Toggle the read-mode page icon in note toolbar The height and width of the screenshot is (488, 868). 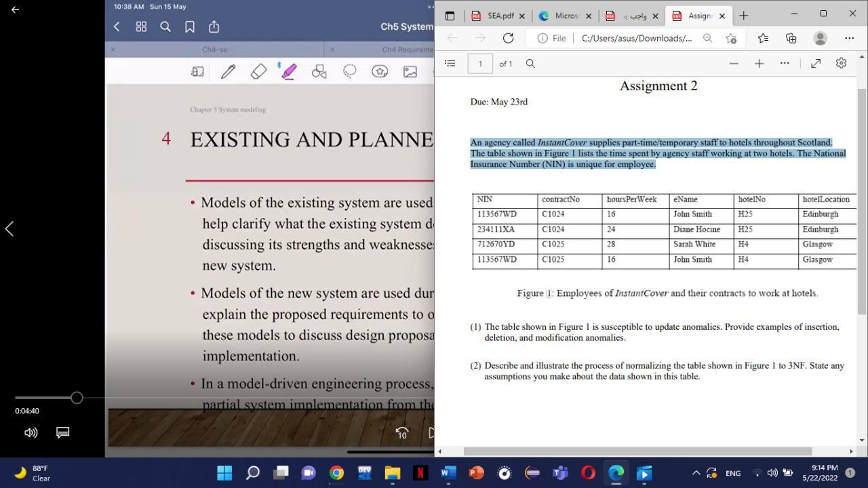coord(197,71)
